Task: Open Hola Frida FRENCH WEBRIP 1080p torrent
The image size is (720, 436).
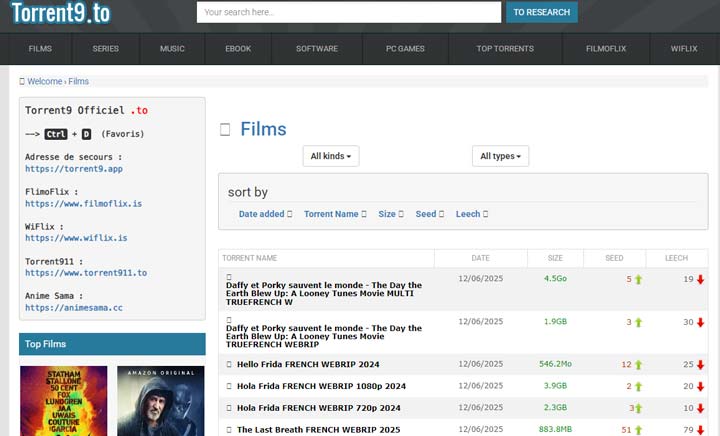Action: tap(321, 386)
